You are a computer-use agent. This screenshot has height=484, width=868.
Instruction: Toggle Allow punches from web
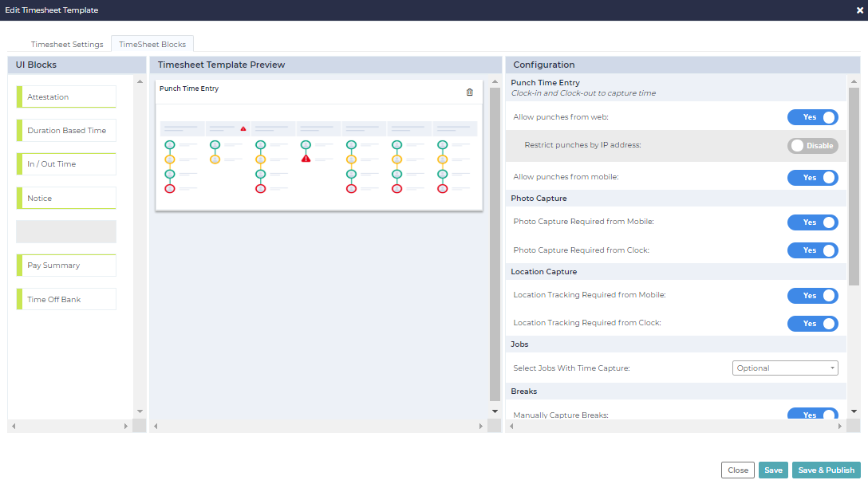tap(812, 117)
